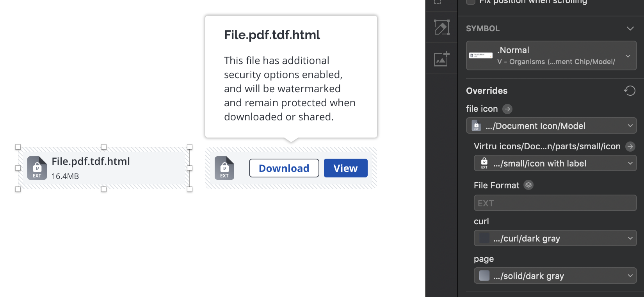This screenshot has width=644, height=297.
Task: Open the solid/dark gray page dropdown
Action: (x=555, y=276)
